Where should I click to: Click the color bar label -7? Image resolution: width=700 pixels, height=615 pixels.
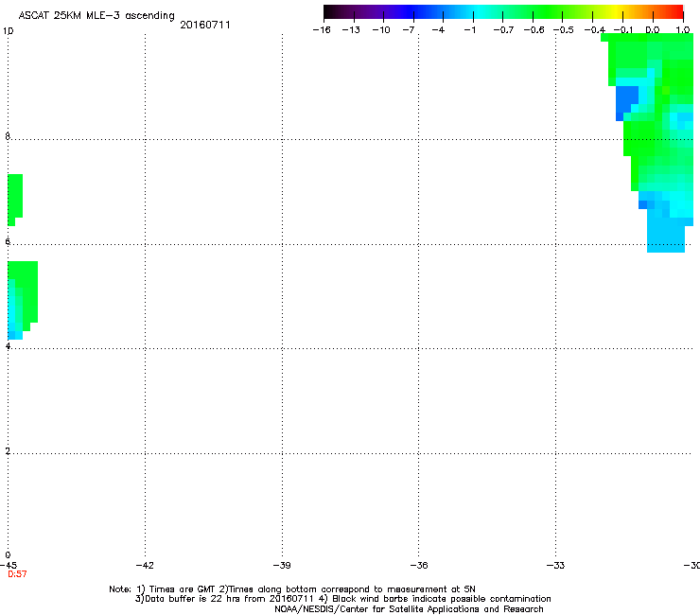[408, 30]
